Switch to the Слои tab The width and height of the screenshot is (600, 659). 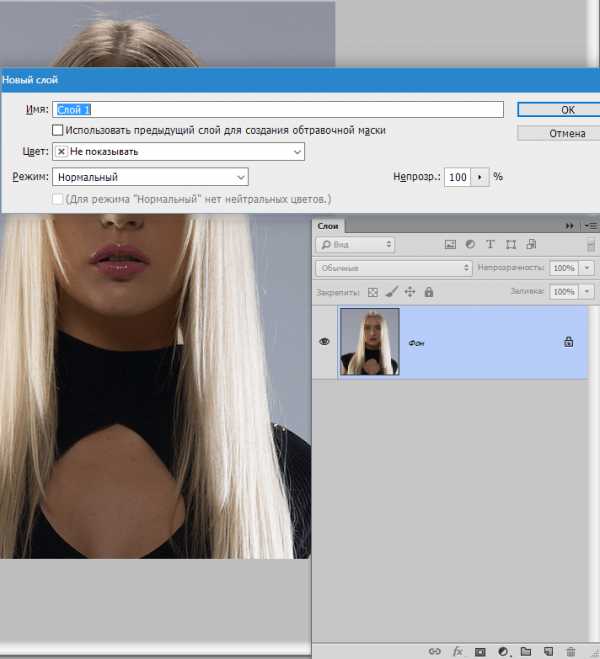tap(328, 226)
